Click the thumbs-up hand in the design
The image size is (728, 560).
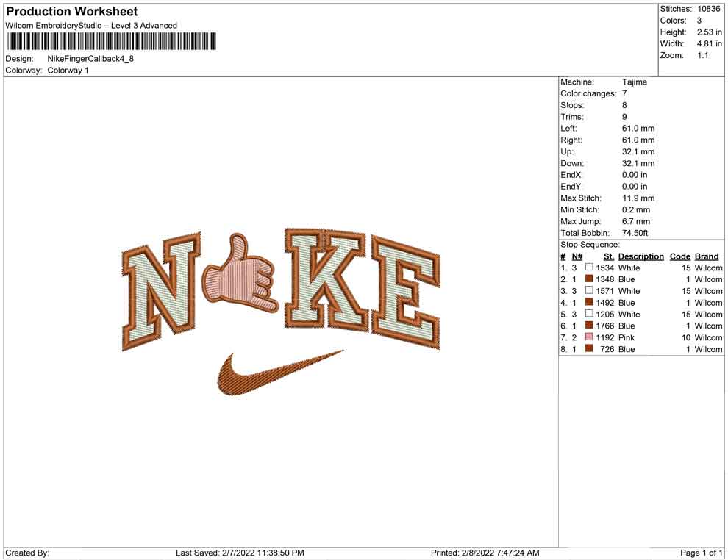[x=240, y=273]
